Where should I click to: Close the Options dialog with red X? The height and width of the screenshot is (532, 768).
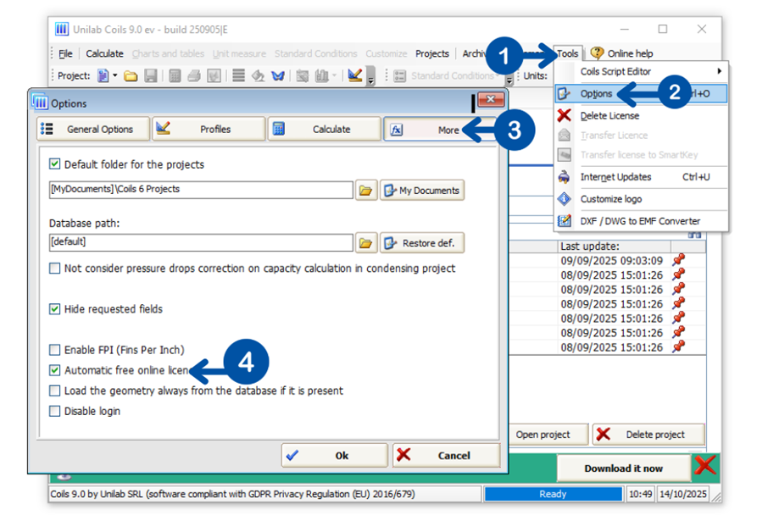point(490,100)
